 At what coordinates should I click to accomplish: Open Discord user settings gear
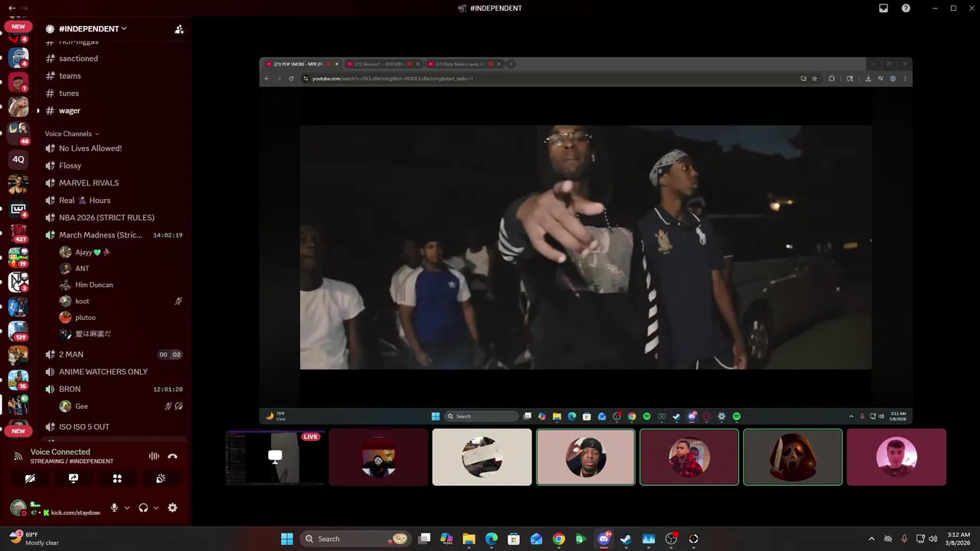pyautogui.click(x=172, y=507)
